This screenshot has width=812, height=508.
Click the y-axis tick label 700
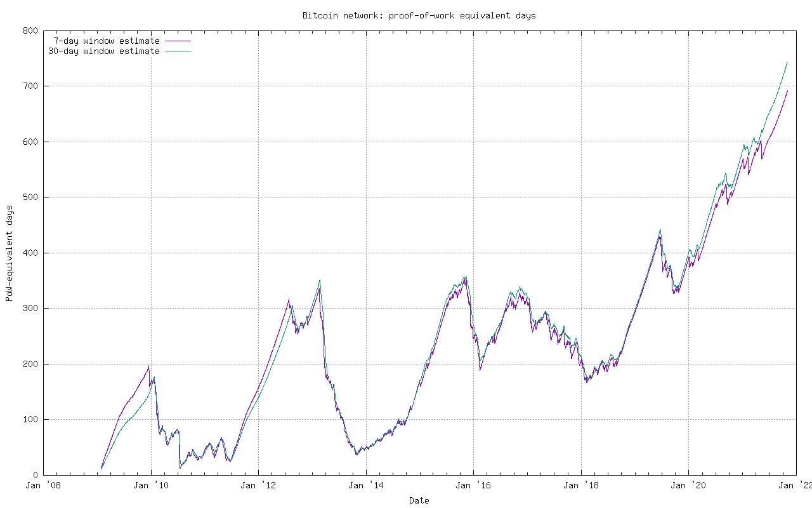pyautogui.click(x=30, y=86)
